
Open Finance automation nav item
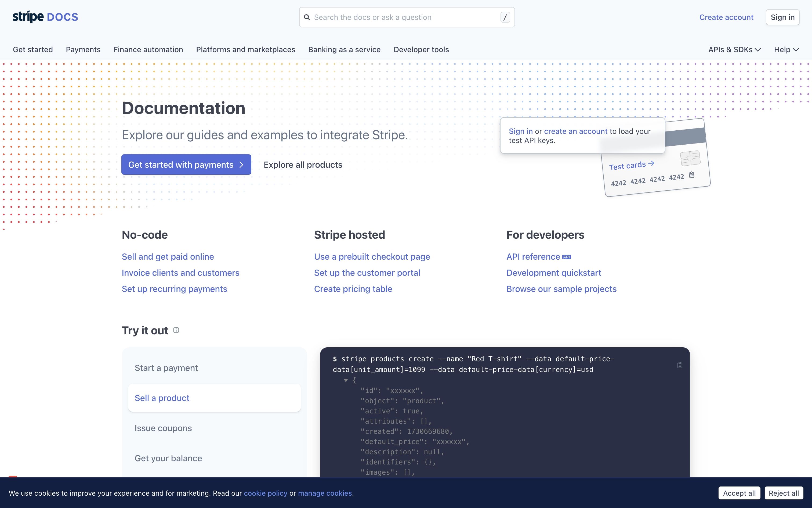(148, 49)
